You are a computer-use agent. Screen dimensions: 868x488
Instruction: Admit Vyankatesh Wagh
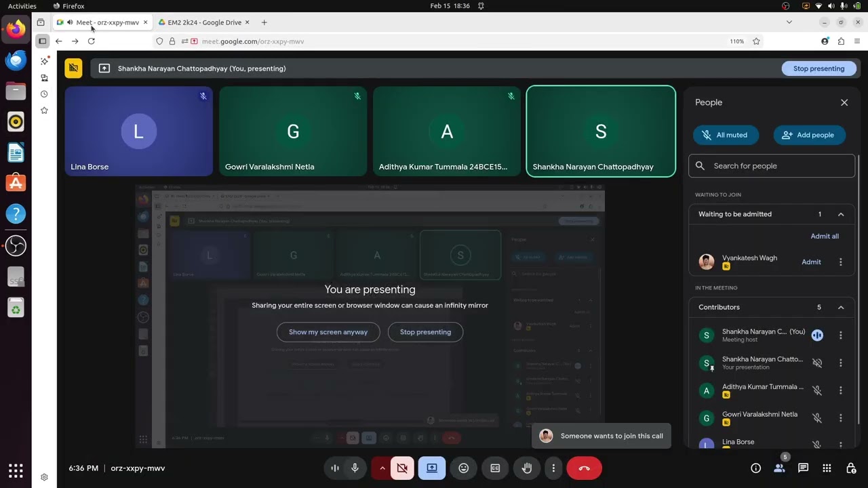[811, 262]
